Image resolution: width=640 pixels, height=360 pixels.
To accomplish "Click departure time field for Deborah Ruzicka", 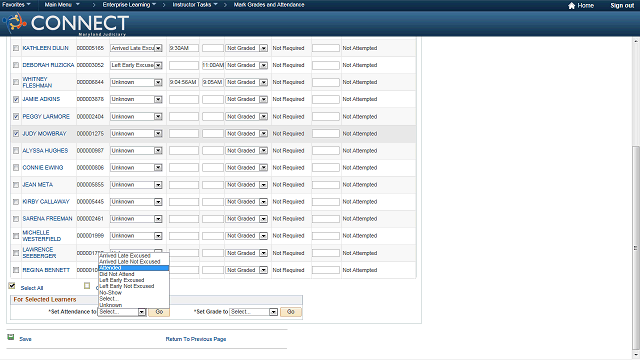I will click(213, 65).
